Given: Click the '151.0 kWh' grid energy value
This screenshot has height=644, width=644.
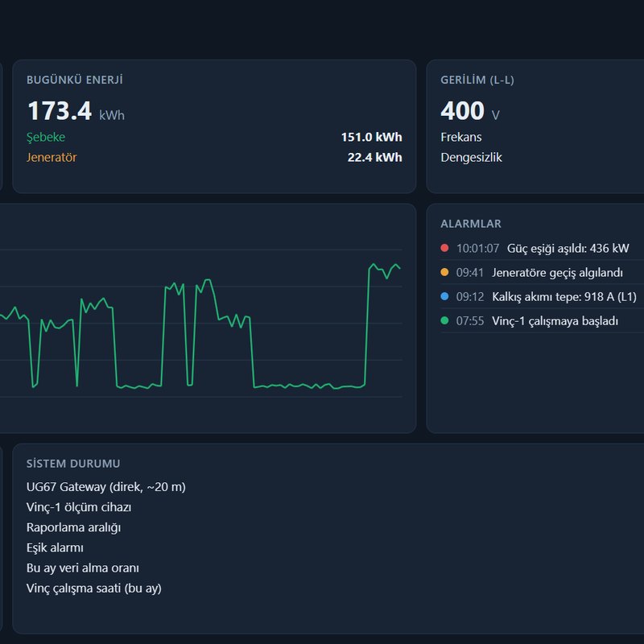Looking at the screenshot, I should pyautogui.click(x=371, y=137).
